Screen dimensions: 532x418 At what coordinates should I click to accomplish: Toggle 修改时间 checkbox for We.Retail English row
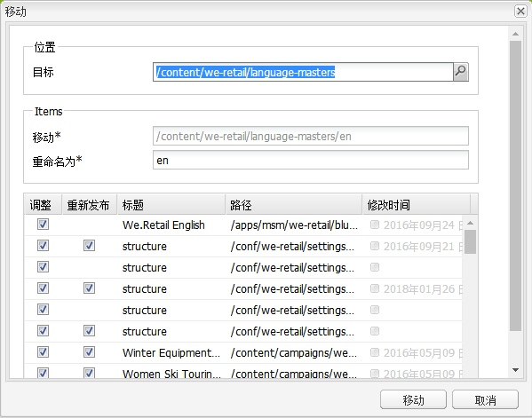point(375,225)
